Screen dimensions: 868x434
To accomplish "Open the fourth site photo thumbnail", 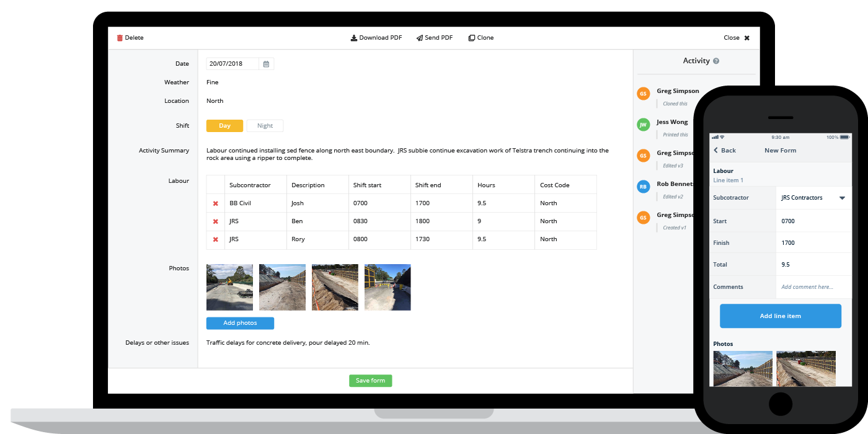I will 387,287.
